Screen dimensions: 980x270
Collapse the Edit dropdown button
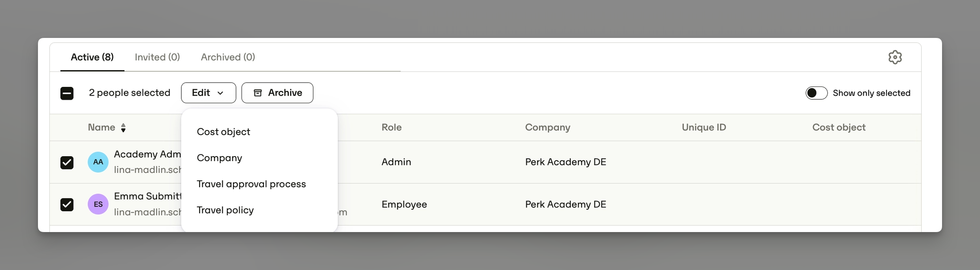click(208, 93)
